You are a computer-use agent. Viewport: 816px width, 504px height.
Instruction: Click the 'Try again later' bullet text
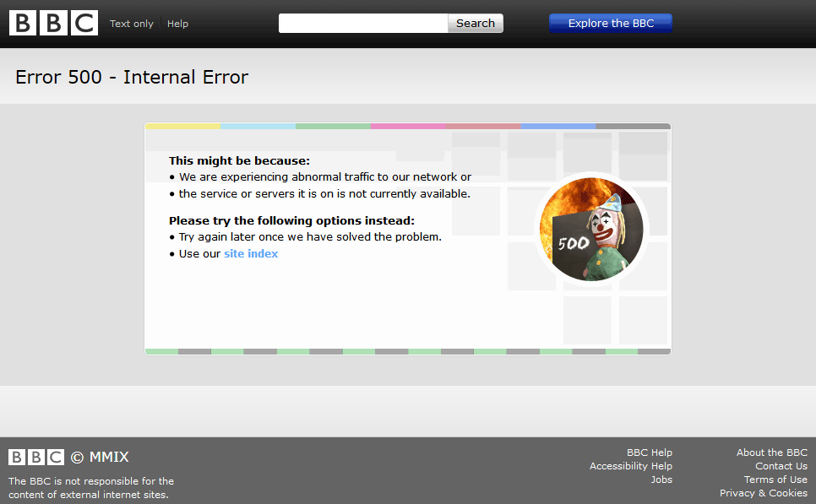[x=310, y=236]
